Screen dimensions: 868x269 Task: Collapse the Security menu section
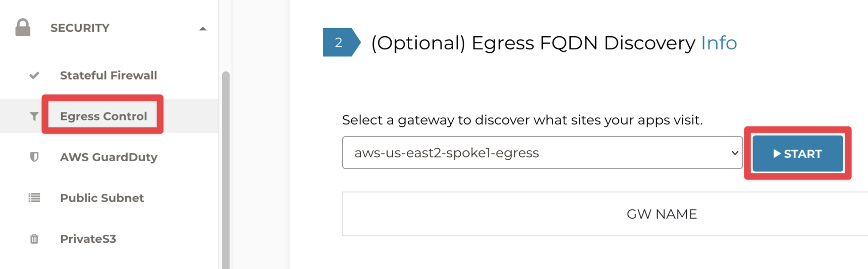[x=203, y=29]
